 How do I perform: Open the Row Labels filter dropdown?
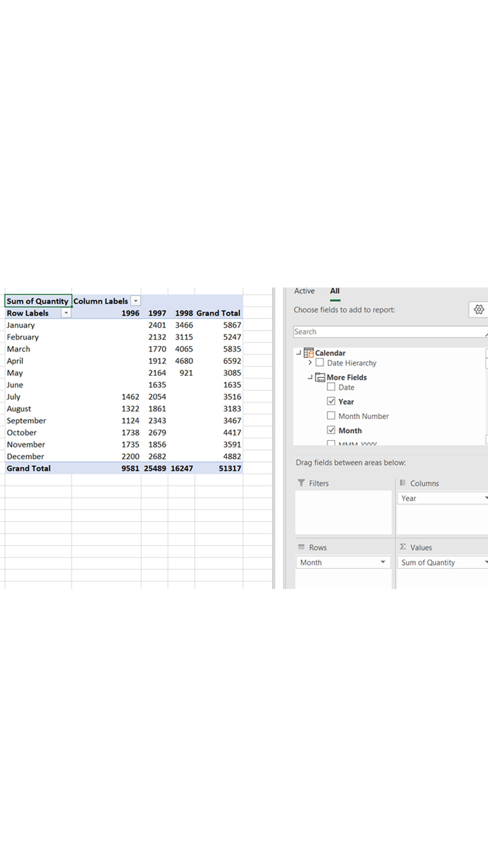coord(66,313)
